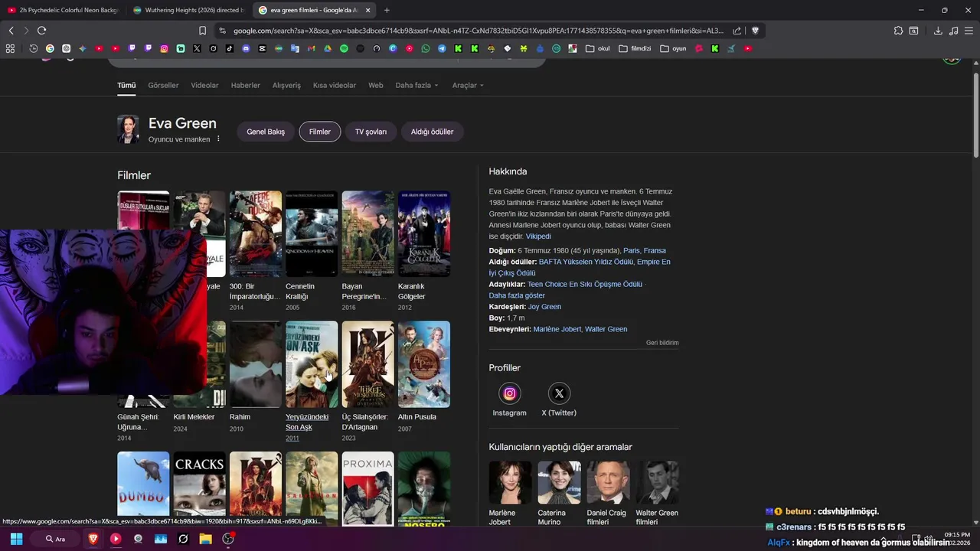Open the WhatsApp bookmark icon
980x551 pixels.
tap(426, 48)
